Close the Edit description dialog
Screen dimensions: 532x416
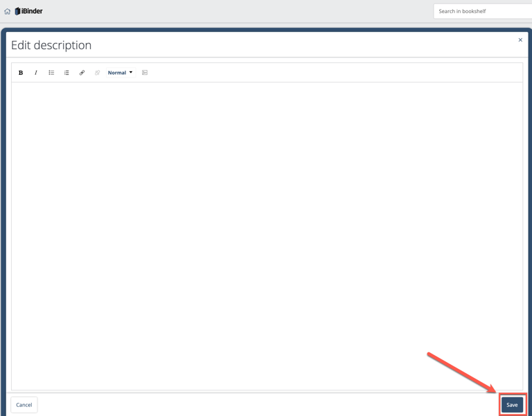520,40
